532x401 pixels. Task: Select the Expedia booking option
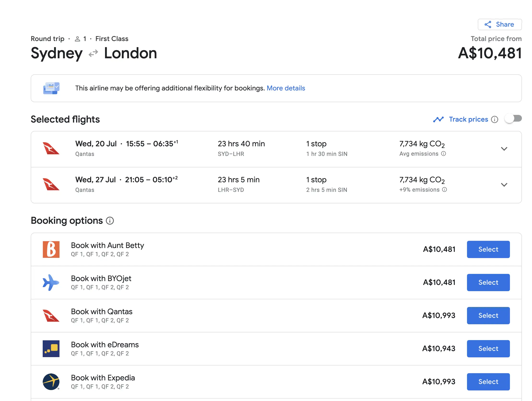[488, 382]
